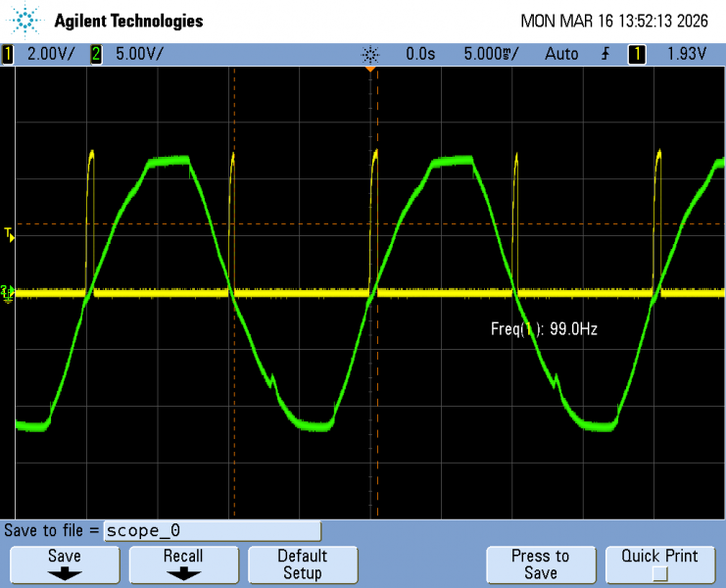Screen dimensions: 726x588
Task: Click the Agilent Technologies starburst logo
Action: (26, 21)
